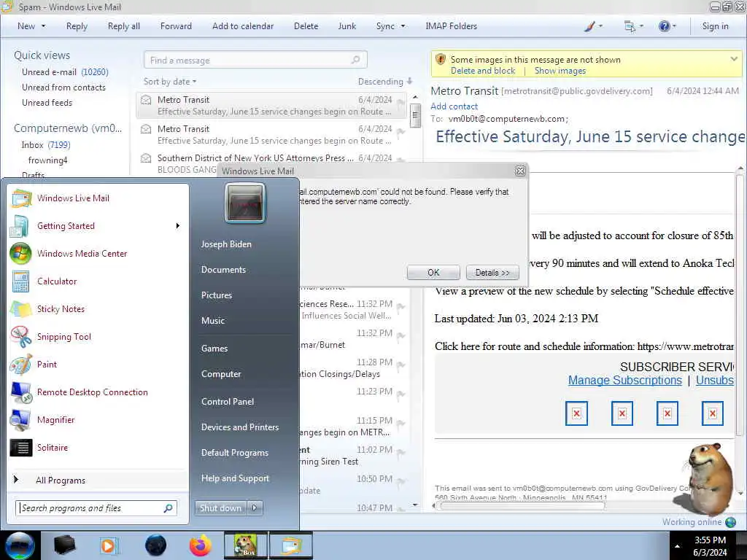
Task: Click OK in the error dialog
Action: click(433, 273)
